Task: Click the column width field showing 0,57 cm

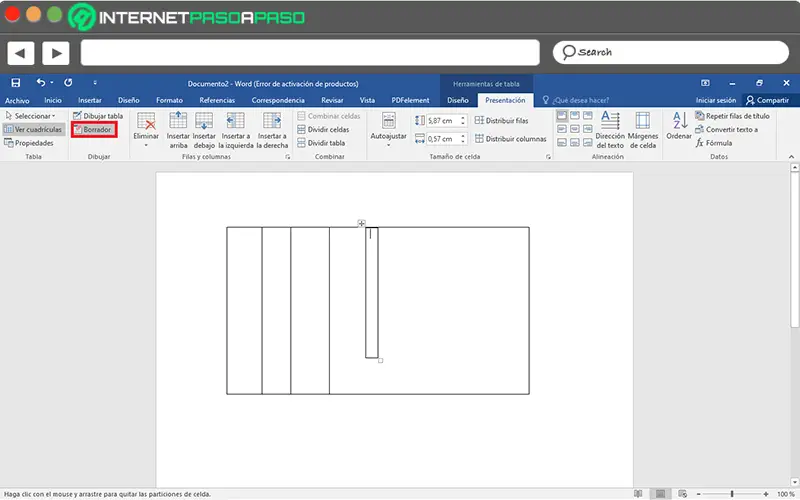Action: point(443,139)
